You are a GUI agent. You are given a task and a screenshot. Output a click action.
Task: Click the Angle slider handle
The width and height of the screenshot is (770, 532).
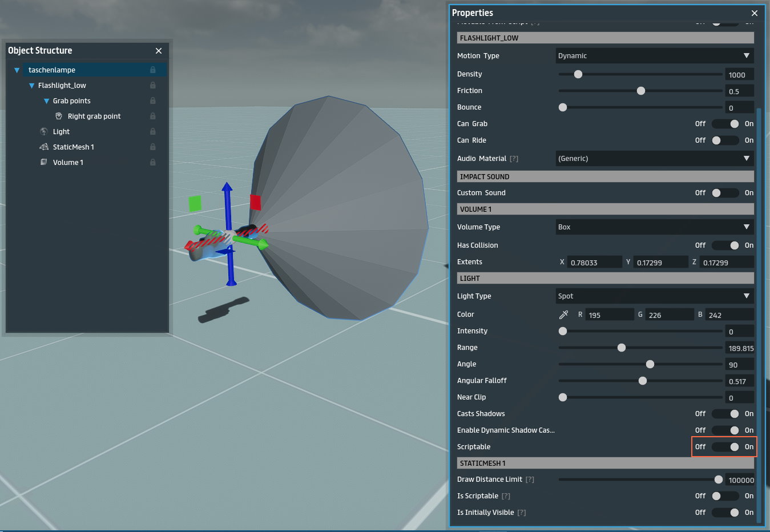click(x=650, y=364)
